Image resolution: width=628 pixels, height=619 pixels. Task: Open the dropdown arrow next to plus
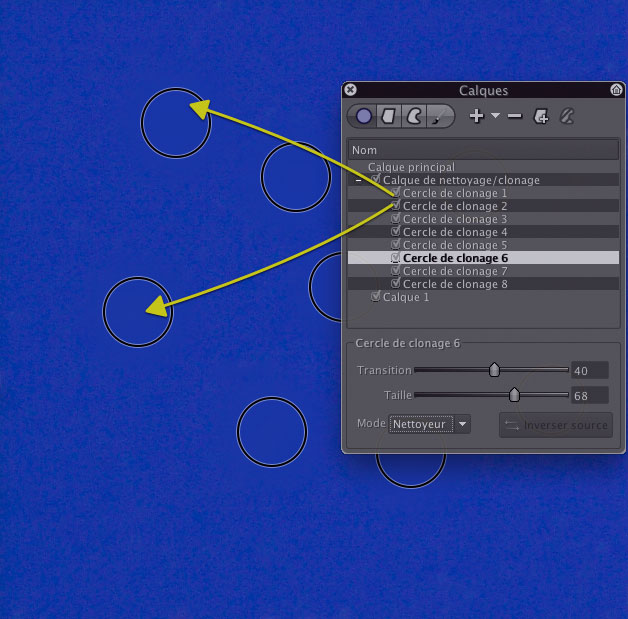tap(495, 115)
